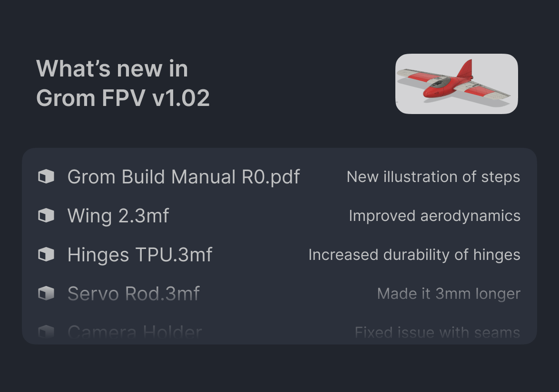Viewport: 559px width, 392px height.
Task: Click the Wing 2.3mf file name
Action: pos(118,215)
